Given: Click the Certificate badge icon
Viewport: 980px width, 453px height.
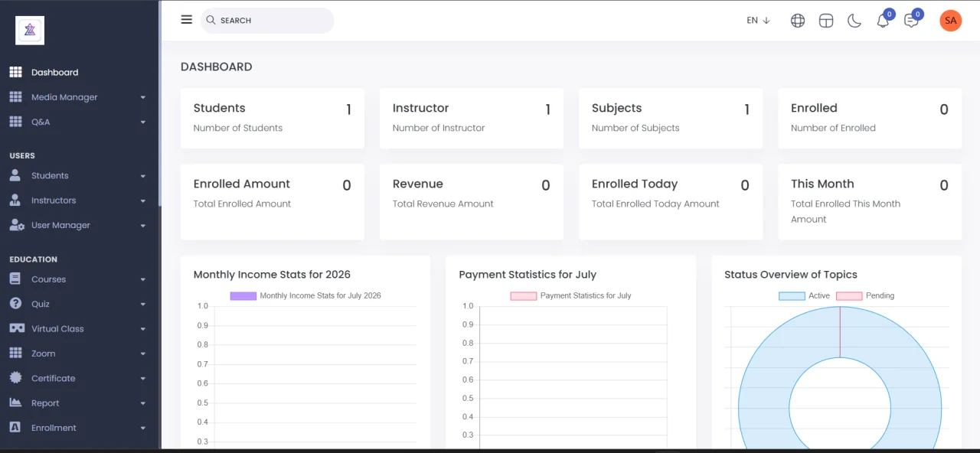Looking at the screenshot, I should (15, 378).
